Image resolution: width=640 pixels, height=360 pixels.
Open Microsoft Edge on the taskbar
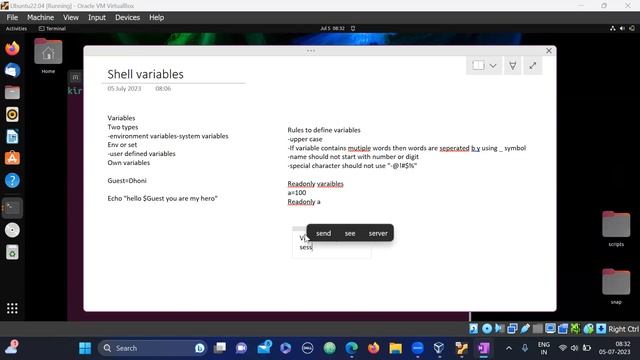[x=351, y=348]
